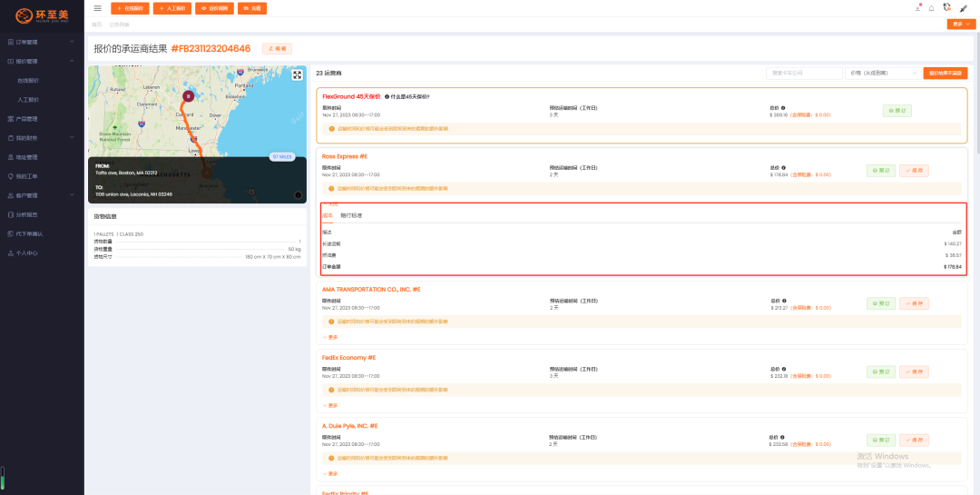Book the FlexGround 45天保价 quote

coord(897,111)
